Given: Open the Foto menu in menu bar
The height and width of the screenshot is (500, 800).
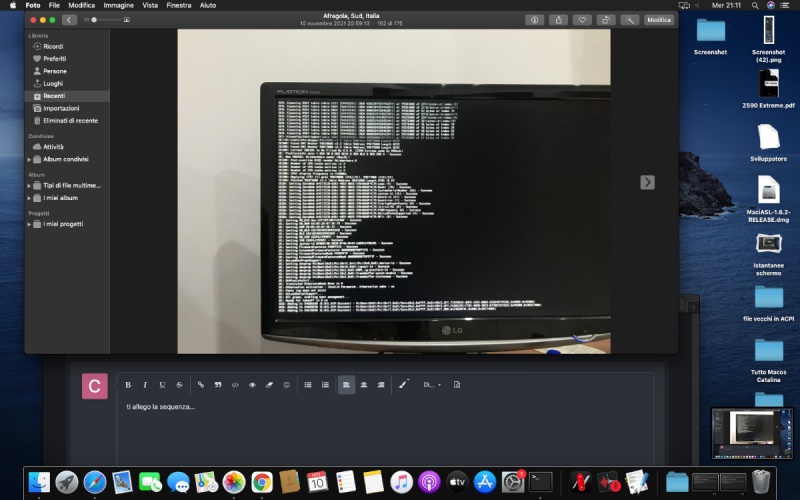Looking at the screenshot, I should pyautogui.click(x=33, y=5).
